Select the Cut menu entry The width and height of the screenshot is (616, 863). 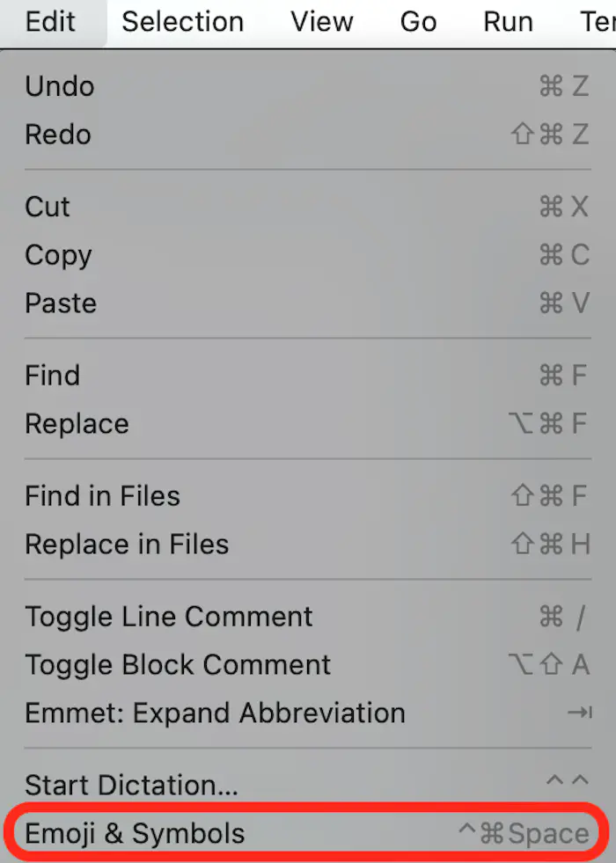coord(48,207)
